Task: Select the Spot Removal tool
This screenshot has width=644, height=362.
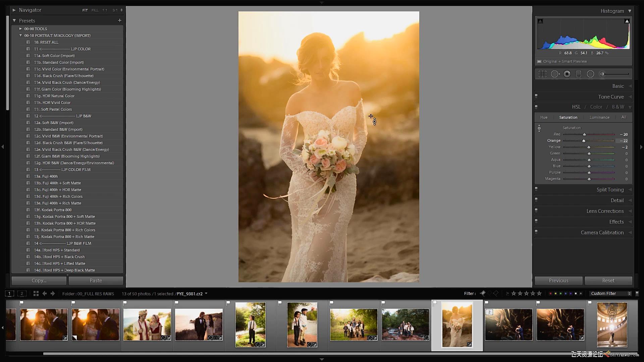Action: point(555,74)
